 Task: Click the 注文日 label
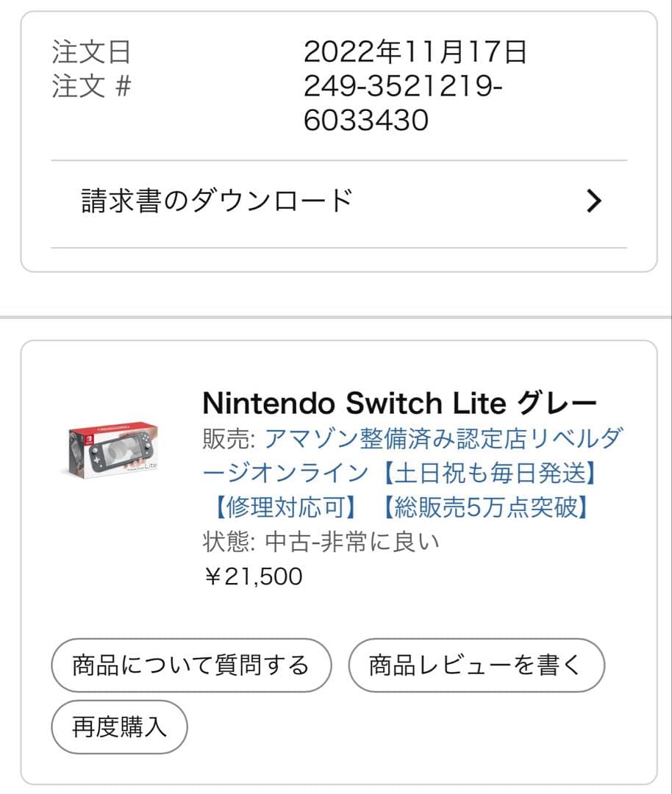click(x=80, y=53)
